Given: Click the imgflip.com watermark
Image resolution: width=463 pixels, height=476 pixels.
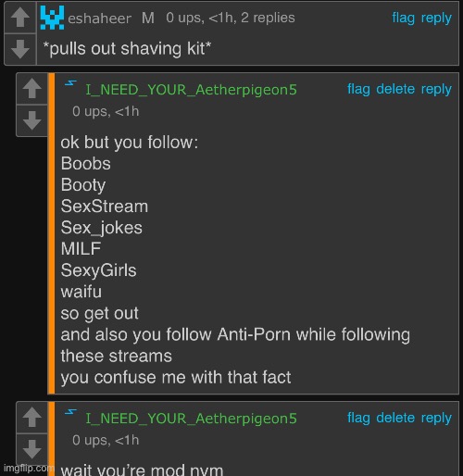Looking at the screenshot, I should [x=29, y=469].
